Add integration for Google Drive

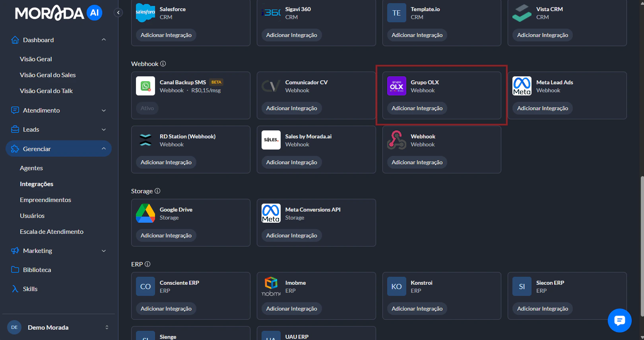pyautogui.click(x=166, y=235)
